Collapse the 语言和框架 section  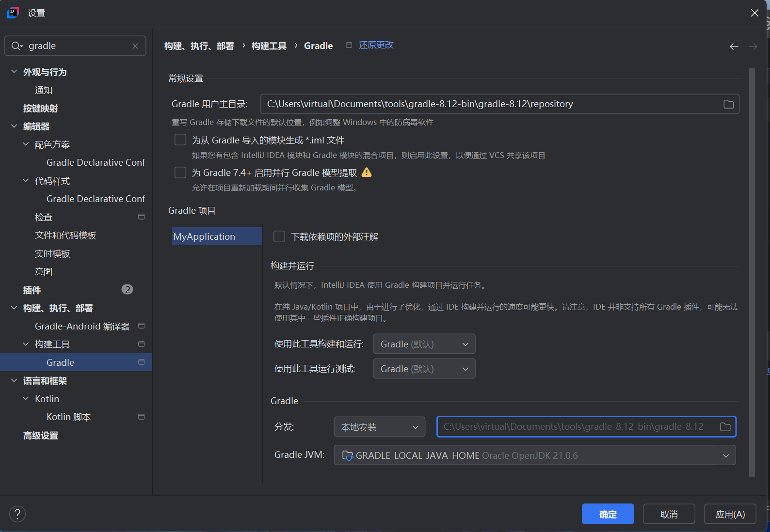(x=14, y=380)
